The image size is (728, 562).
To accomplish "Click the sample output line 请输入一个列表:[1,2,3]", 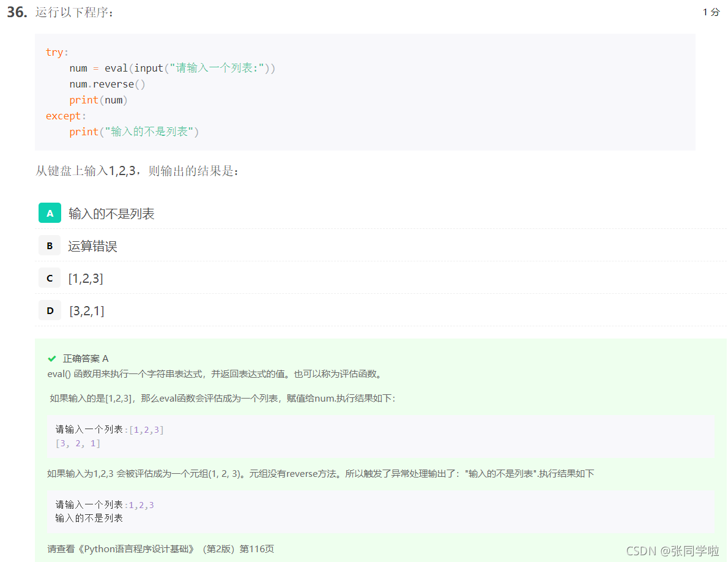I will (x=110, y=430).
